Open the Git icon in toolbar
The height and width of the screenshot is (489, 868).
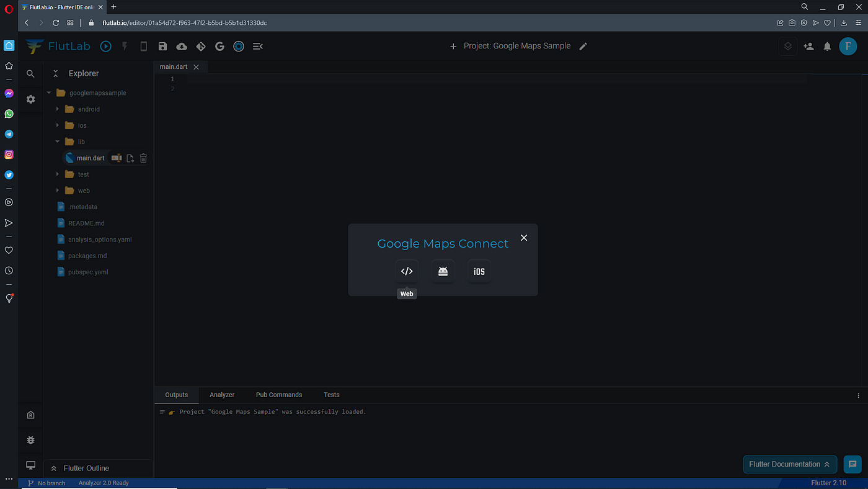click(x=201, y=46)
